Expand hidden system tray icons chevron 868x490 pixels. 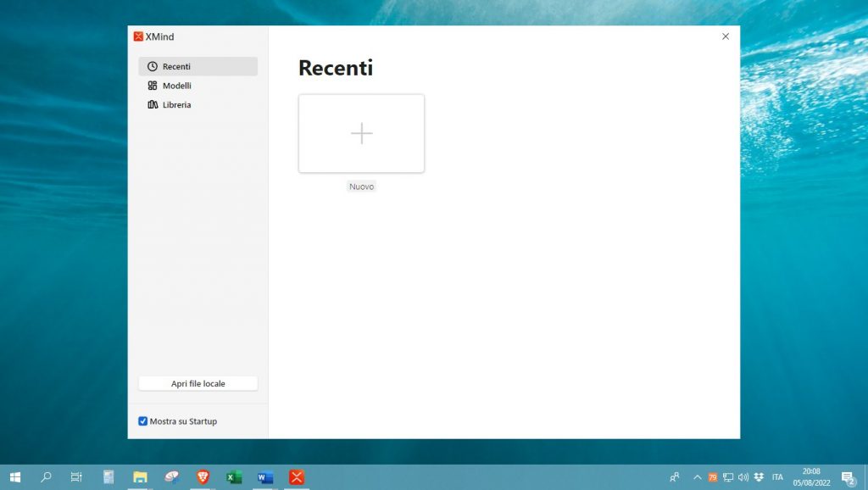[697, 477]
